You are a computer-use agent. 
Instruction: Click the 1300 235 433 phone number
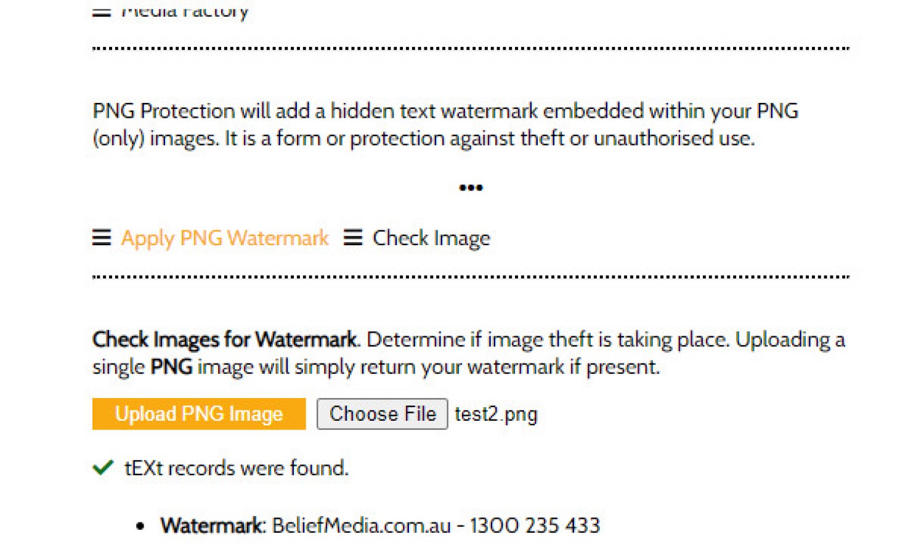535,526
